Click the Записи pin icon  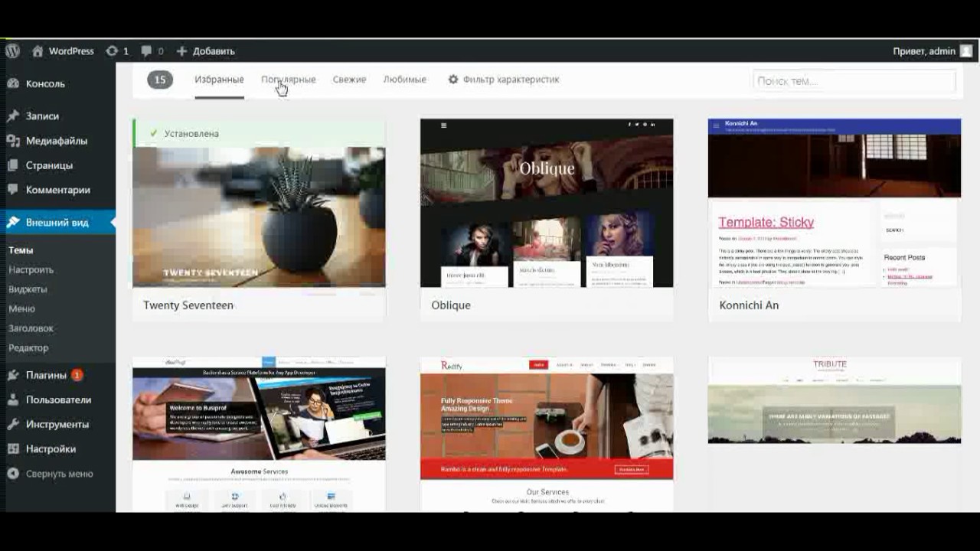[13, 116]
